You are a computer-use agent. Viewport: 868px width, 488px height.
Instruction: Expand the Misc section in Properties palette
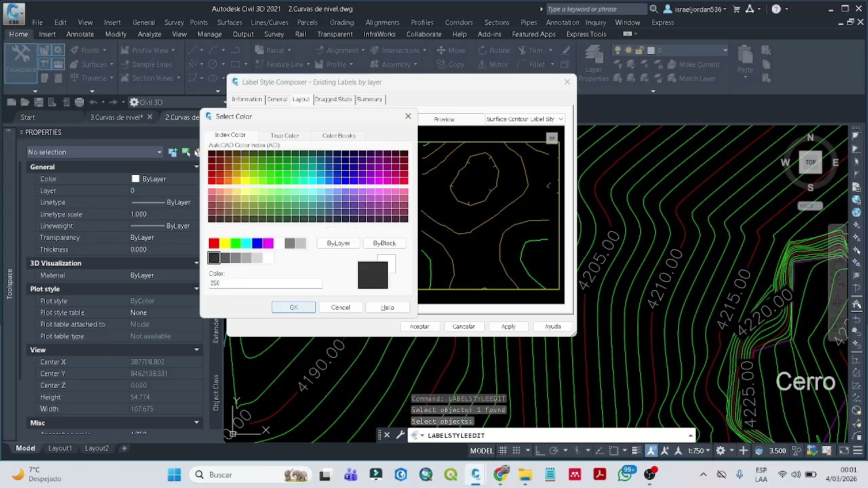[x=197, y=423]
